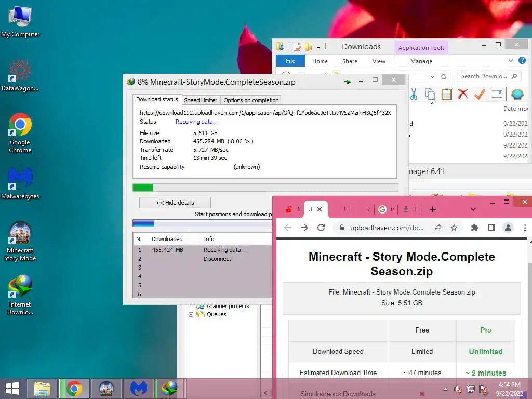Open the Home ribbon tab
This screenshot has width=532, height=399.
click(x=320, y=61)
